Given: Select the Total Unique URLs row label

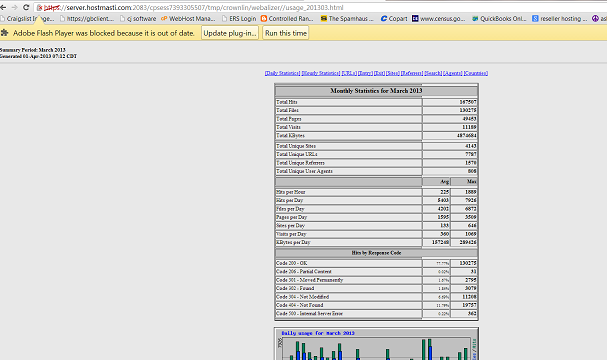Looking at the screenshot, I should pos(297,154).
